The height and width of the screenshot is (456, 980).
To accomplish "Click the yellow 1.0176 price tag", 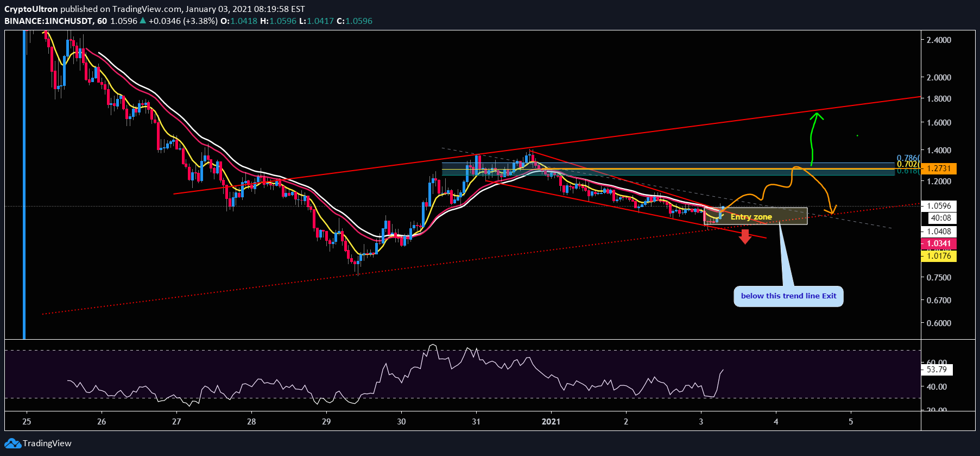I will click(939, 255).
